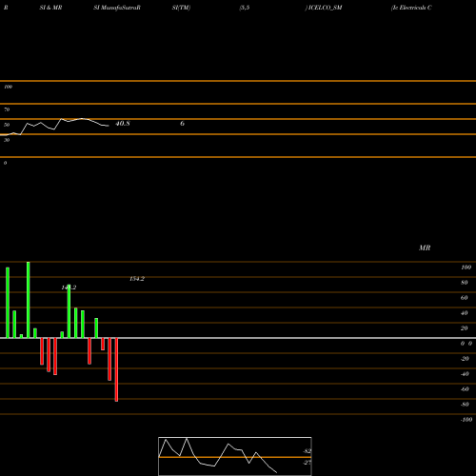Click the RSI axis label 70
The height and width of the screenshot is (476, 476).
7,109
